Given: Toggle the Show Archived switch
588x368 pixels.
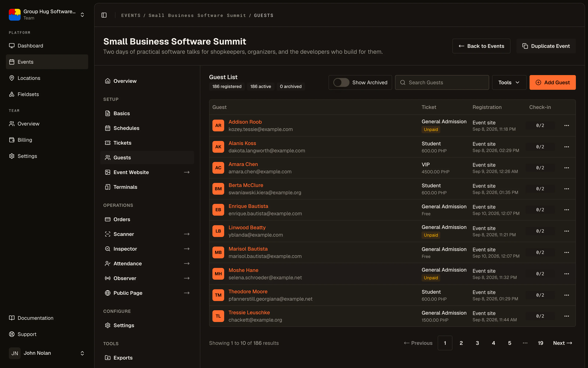Looking at the screenshot, I should [341, 82].
